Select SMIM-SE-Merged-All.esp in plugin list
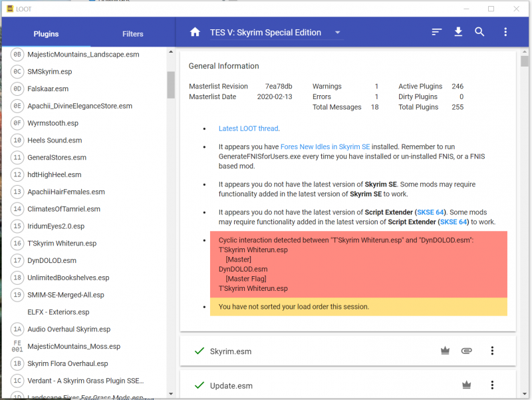 66,295
